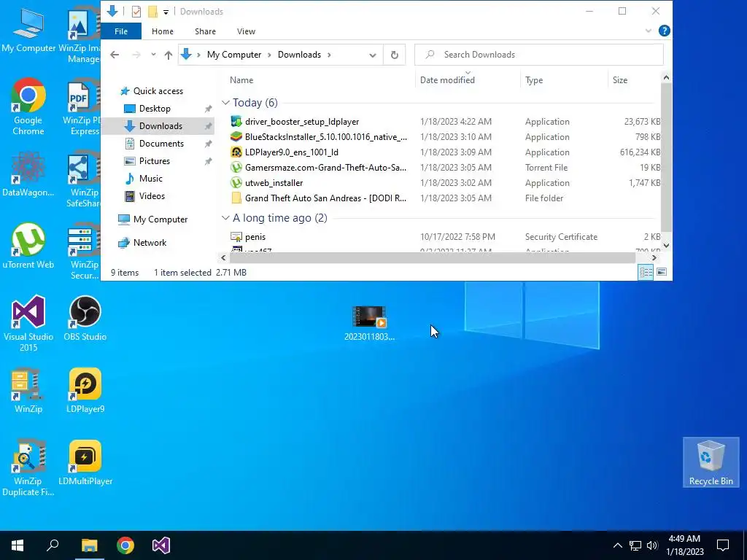Select the 2023011803 video file on desktop

[369, 324]
